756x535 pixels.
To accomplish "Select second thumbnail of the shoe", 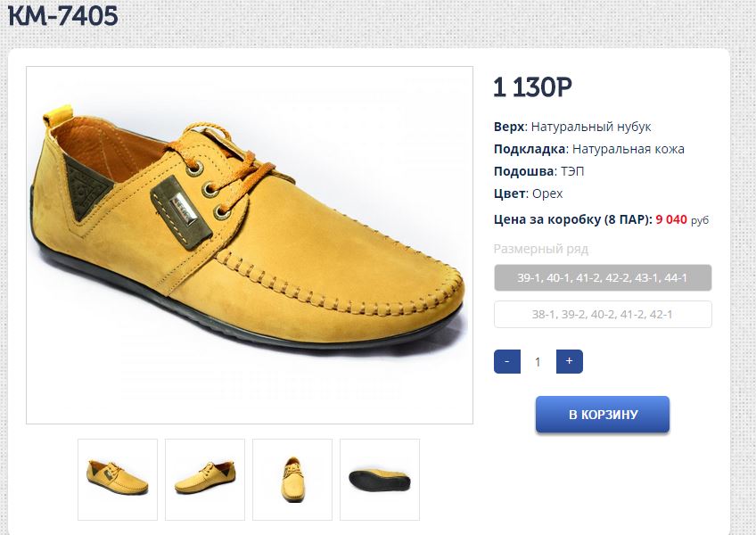I will coord(205,479).
